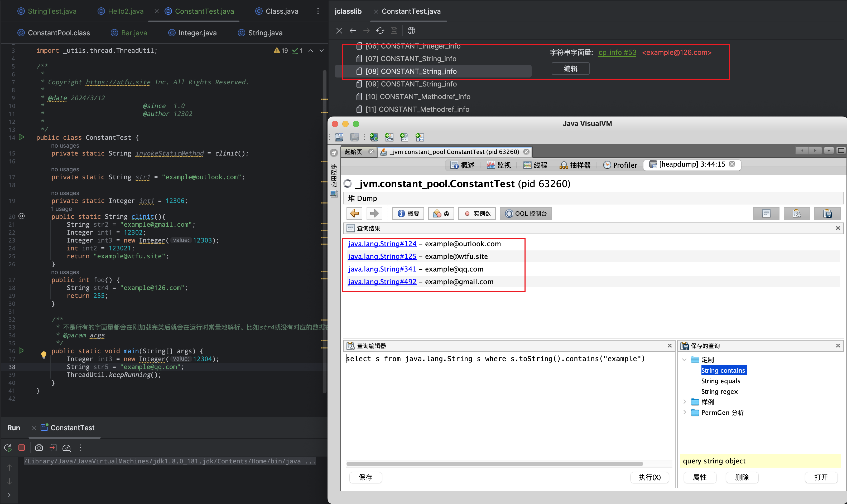This screenshot has width=847, height=504.
Task: Click the red Stop run icon
Action: 22,448
